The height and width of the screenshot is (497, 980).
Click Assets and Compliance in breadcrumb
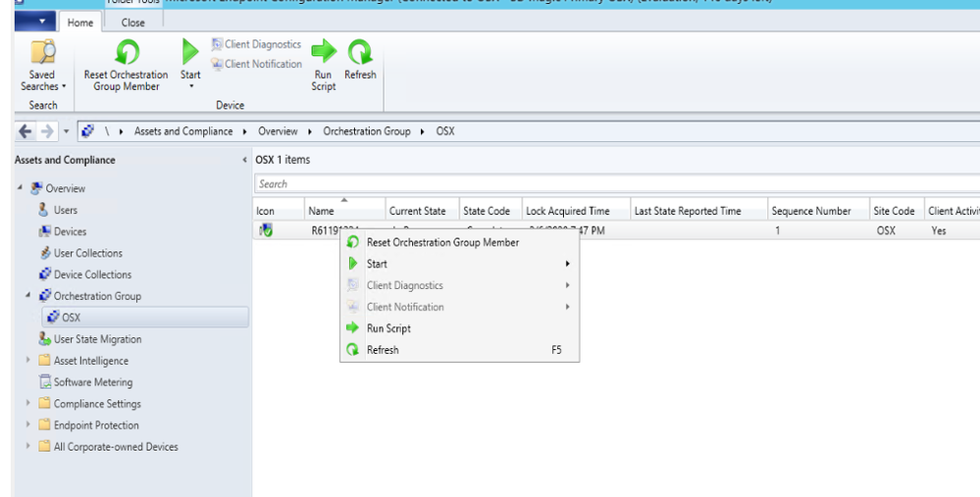[183, 131]
